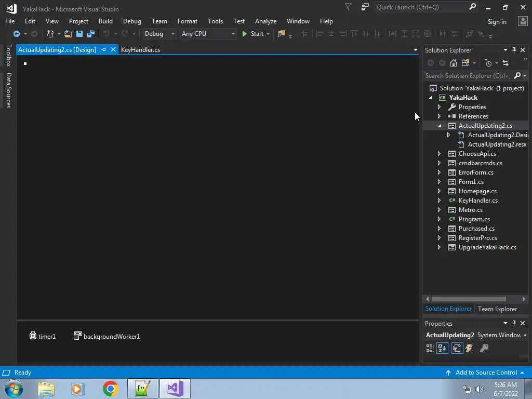Click Pending Changes Filter clock icon

pos(488,63)
